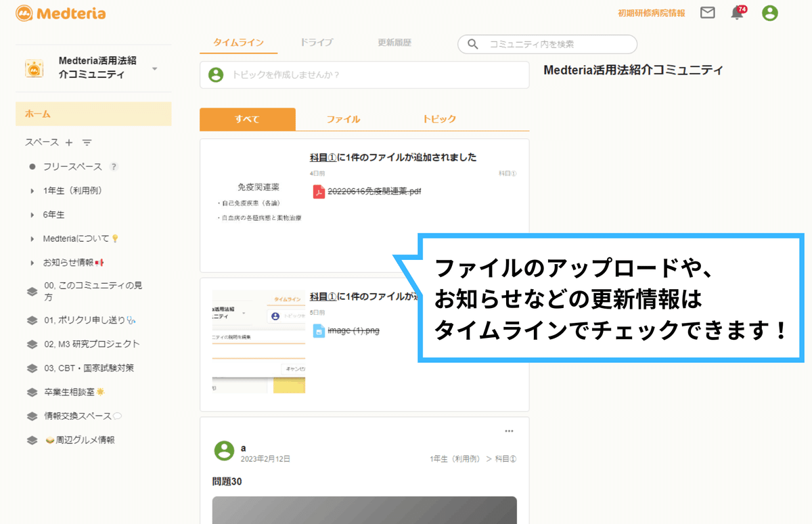
Task: Open the mail envelope icon
Action: pos(707,13)
